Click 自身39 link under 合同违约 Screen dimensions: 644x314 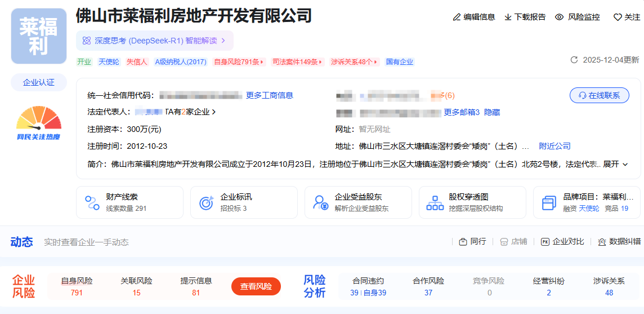[375, 293]
